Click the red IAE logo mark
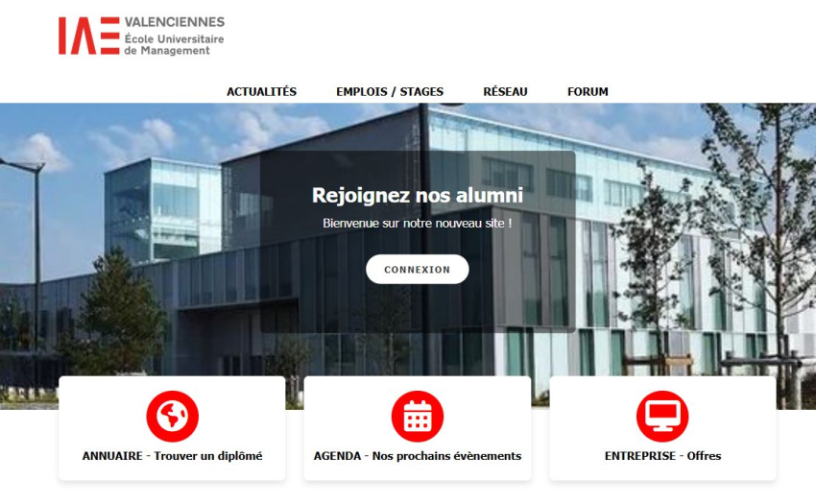 click(89, 36)
